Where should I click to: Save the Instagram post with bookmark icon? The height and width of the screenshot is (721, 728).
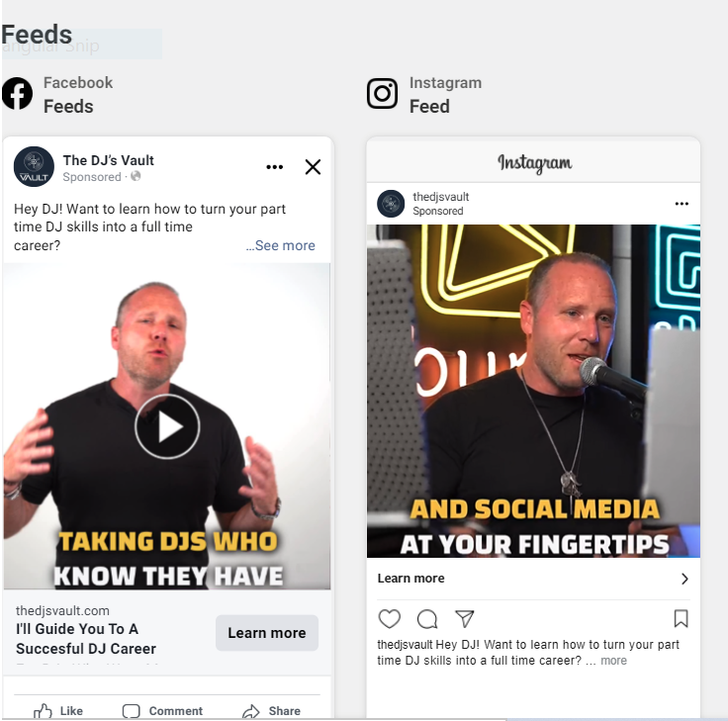pyautogui.click(x=681, y=618)
